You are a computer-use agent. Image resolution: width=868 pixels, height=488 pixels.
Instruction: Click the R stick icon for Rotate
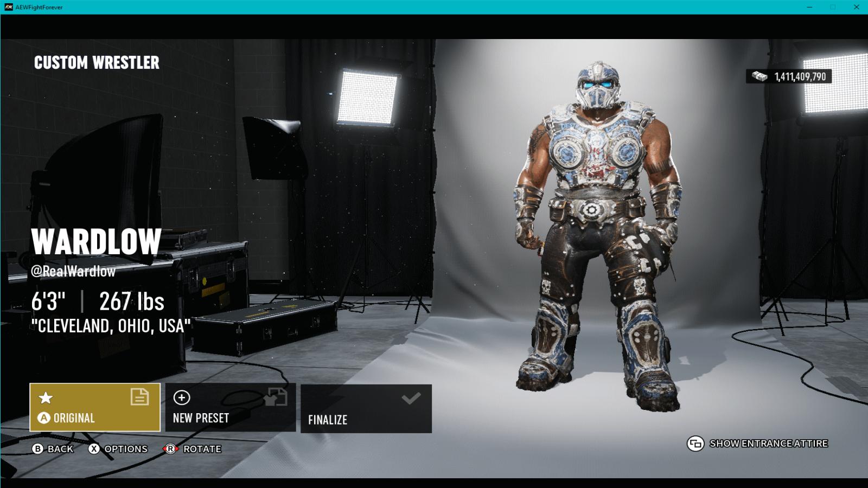coord(170,449)
